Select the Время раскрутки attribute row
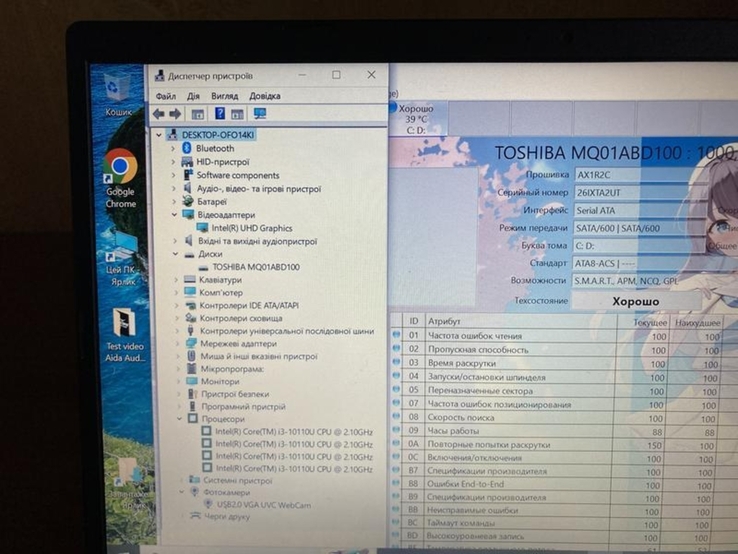Viewport: 738px width, 554px height. coord(555,363)
